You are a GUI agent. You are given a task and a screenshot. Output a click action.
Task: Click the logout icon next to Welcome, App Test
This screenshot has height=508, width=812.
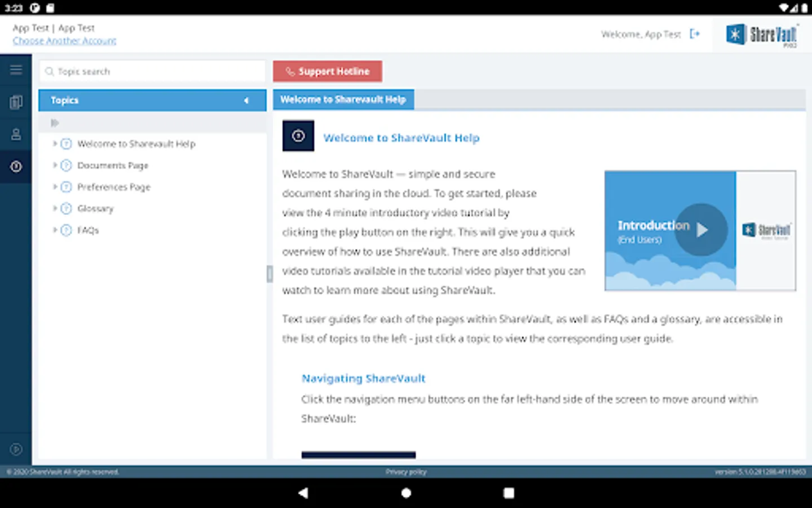[x=695, y=34]
